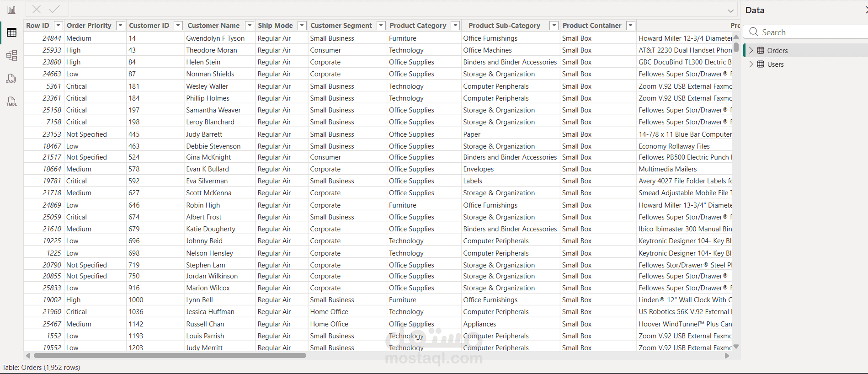The height and width of the screenshot is (374, 868).
Task: Click the 'Data' pane title
Action: [755, 10]
